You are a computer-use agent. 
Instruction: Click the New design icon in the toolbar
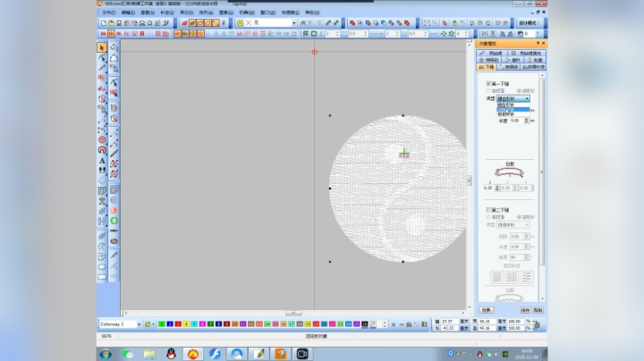click(104, 23)
